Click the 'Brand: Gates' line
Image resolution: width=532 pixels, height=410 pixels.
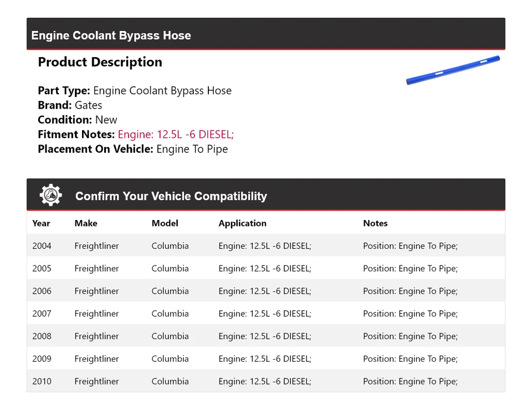click(x=70, y=105)
